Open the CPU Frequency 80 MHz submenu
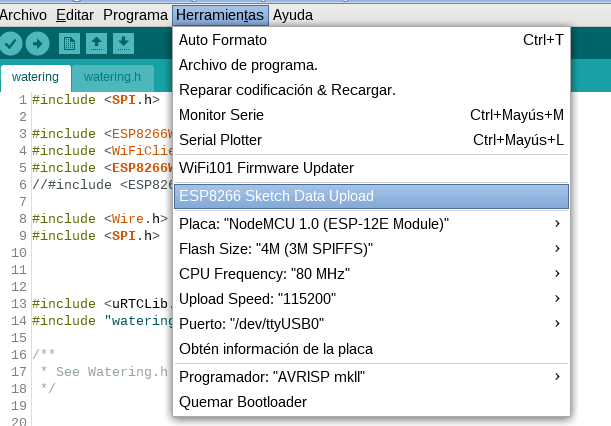The width and height of the screenshot is (611, 426). coord(370,273)
